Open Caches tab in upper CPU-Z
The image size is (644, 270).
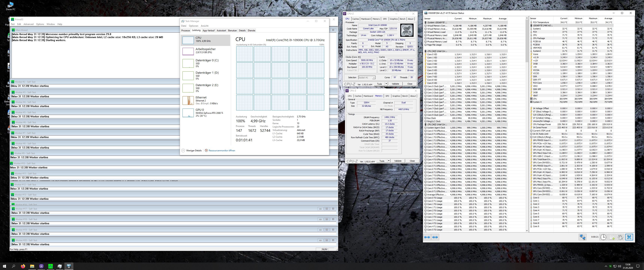[x=356, y=19]
